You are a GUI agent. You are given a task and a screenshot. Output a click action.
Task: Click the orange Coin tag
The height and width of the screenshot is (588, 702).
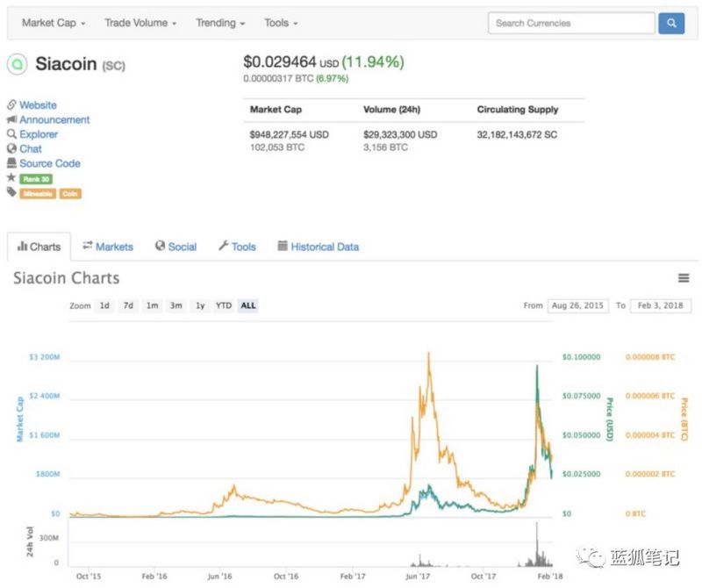[70, 193]
